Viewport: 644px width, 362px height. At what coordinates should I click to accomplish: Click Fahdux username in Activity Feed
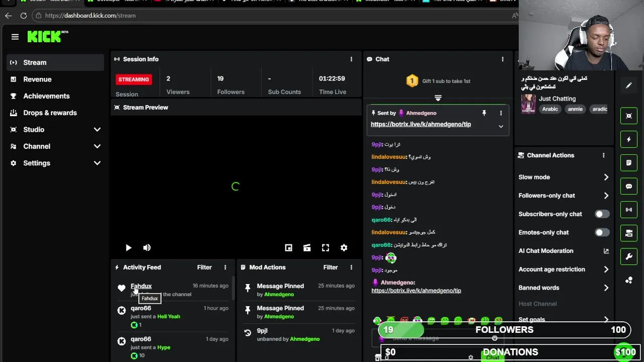pos(141,286)
